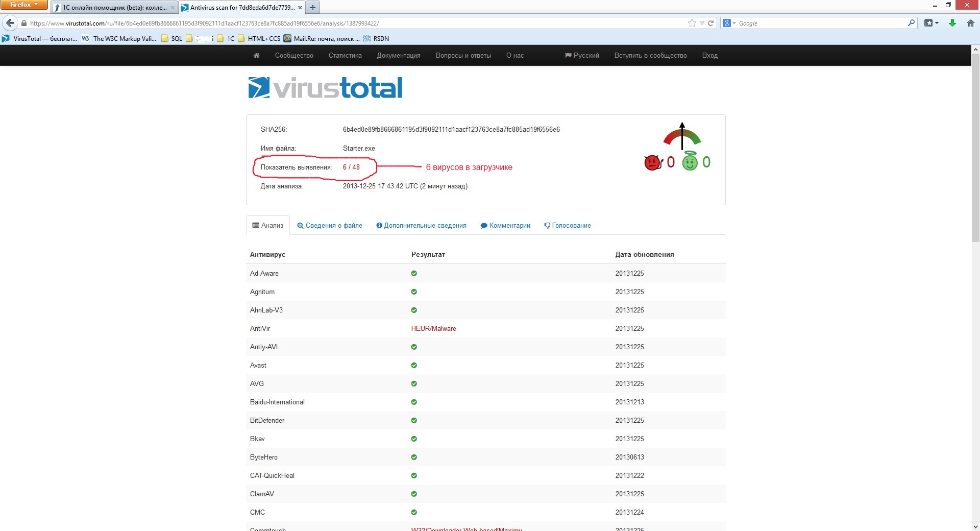Open Сообщество in the navbar

[x=294, y=55]
